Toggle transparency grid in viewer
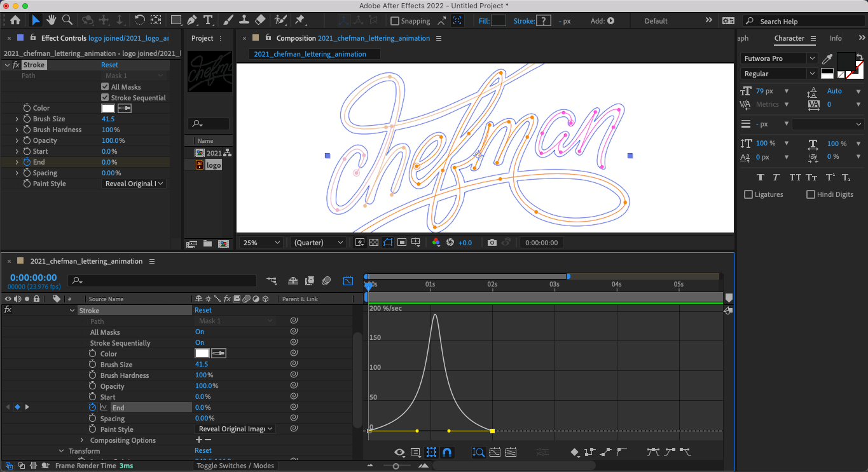This screenshot has height=472, width=868. pyautogui.click(x=373, y=243)
